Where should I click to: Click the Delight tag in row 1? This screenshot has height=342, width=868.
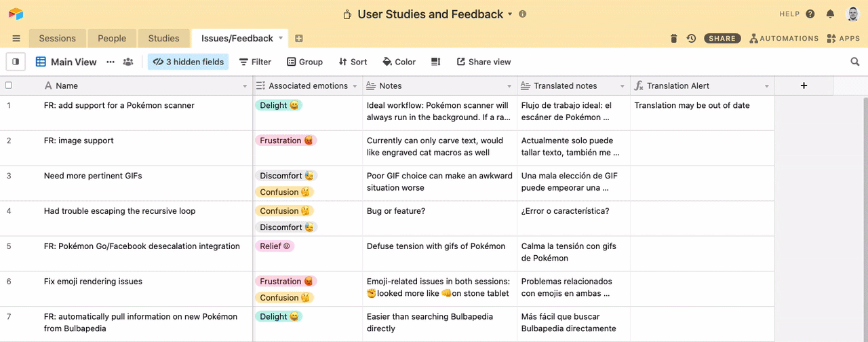pyautogui.click(x=279, y=105)
